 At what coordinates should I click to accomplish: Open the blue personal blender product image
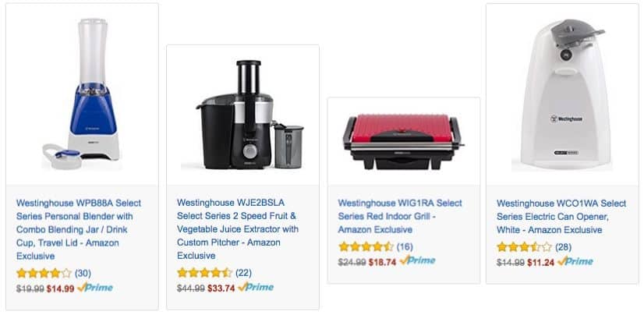point(82,94)
